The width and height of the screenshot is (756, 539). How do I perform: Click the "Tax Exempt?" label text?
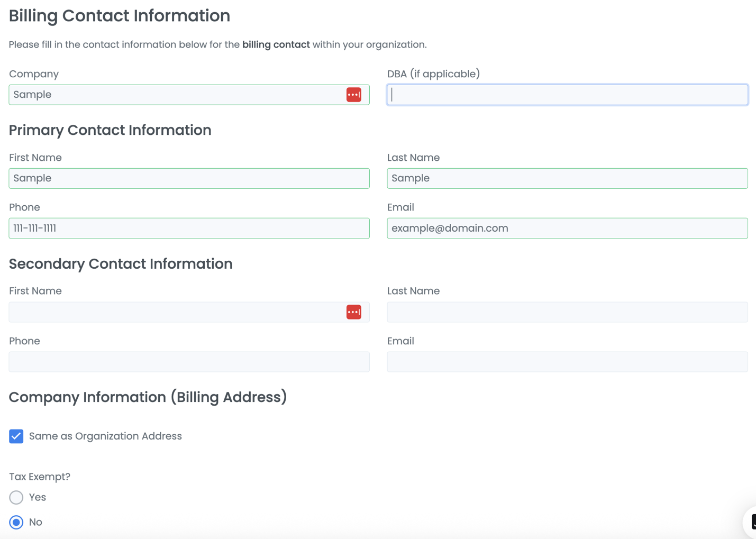click(40, 477)
